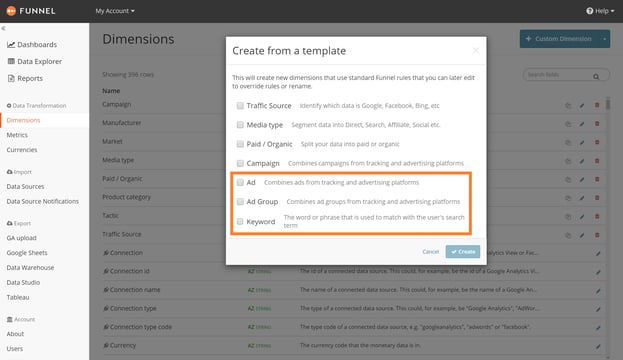This screenshot has width=623, height=360.
Task: Go to Data Sources in sidebar
Action: pyautogui.click(x=25, y=186)
